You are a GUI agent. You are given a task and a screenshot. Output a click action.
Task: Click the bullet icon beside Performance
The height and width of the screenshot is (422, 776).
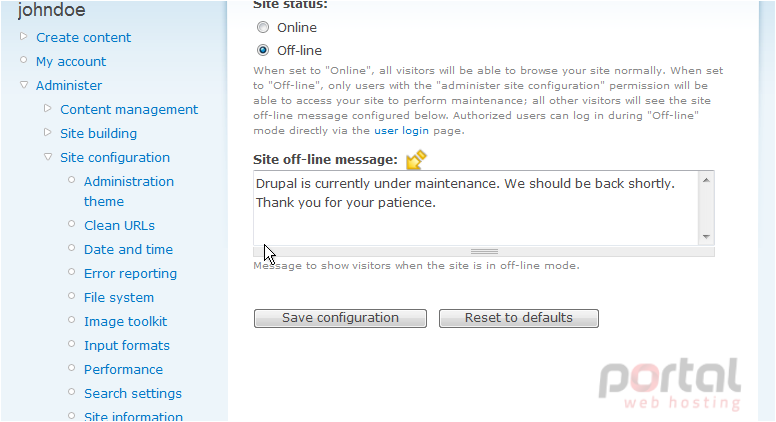(x=71, y=368)
